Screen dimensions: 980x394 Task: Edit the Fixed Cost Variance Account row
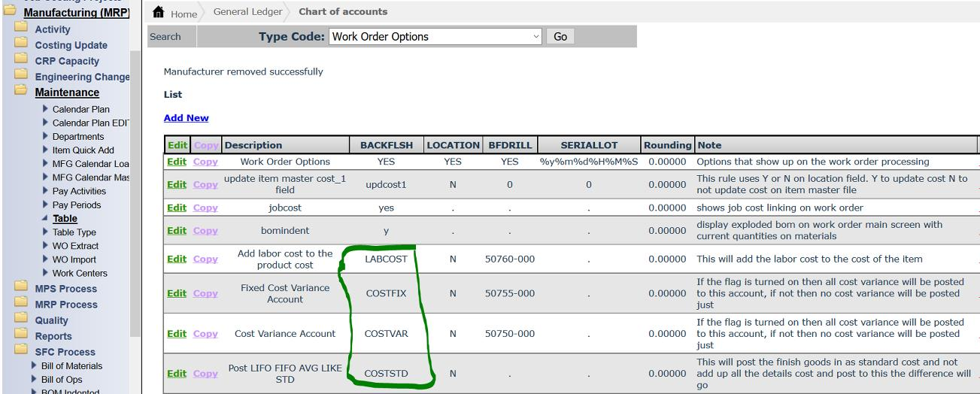click(x=176, y=294)
